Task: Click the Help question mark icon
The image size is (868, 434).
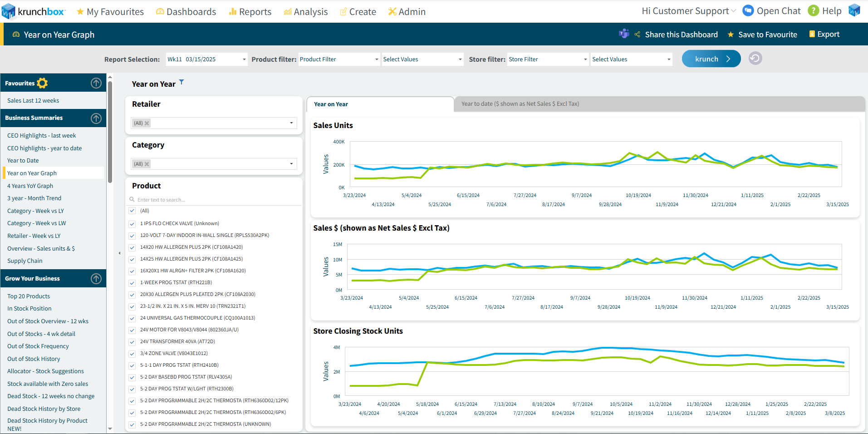Action: pos(813,11)
